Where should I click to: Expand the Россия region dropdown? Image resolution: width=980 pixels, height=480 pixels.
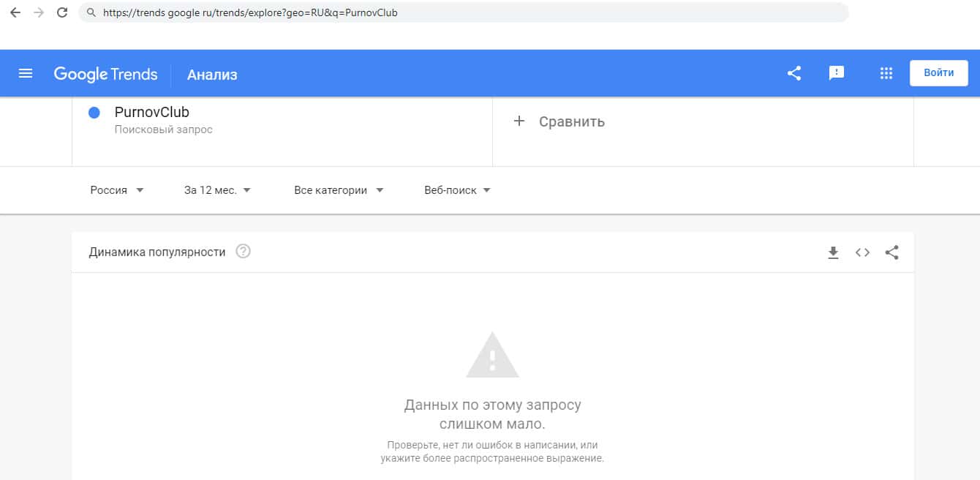[x=117, y=190]
